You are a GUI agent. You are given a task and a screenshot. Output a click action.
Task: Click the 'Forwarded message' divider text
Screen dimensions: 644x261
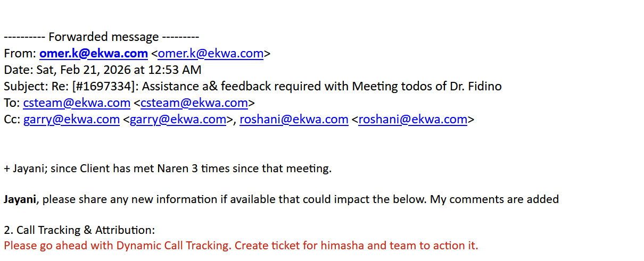[104, 37]
